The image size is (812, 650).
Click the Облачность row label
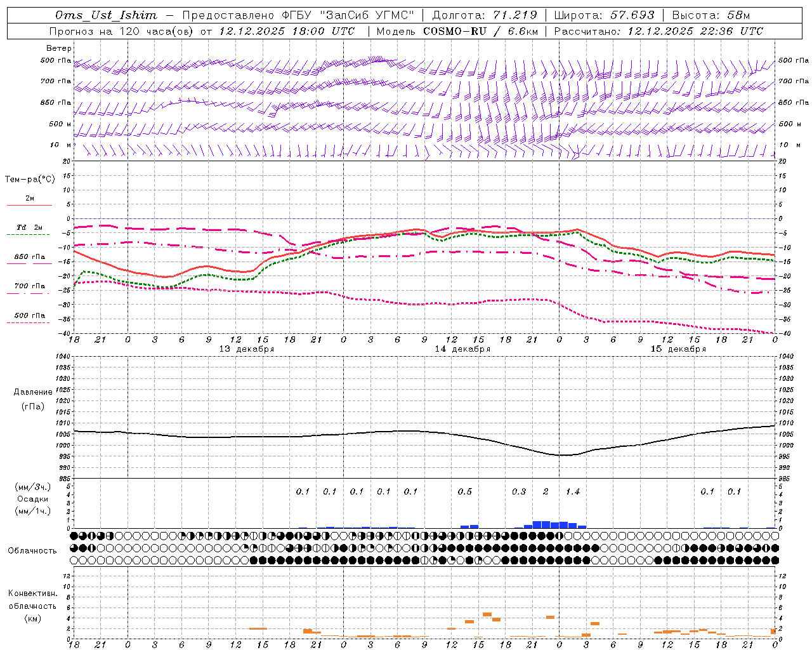click(32, 551)
